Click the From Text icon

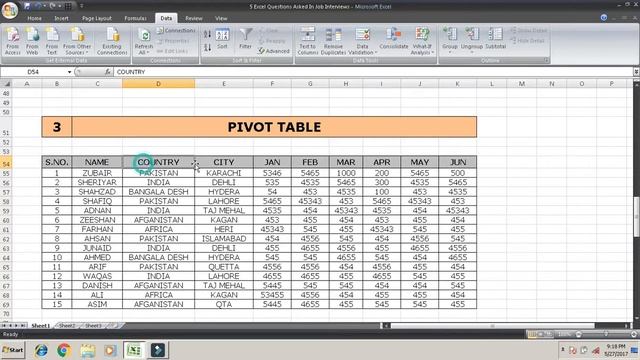52,41
